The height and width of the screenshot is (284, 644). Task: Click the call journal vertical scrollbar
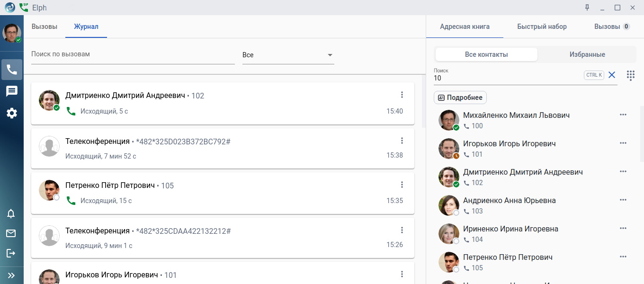coord(424,101)
